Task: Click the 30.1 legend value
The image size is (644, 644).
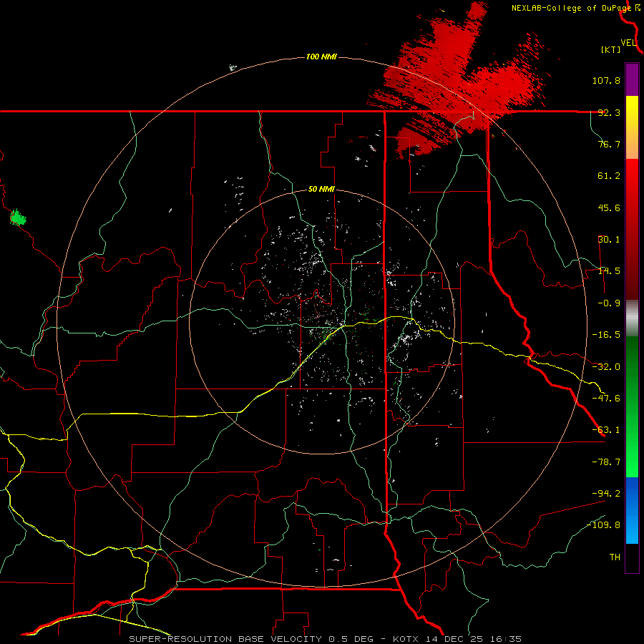Action: coord(609,240)
